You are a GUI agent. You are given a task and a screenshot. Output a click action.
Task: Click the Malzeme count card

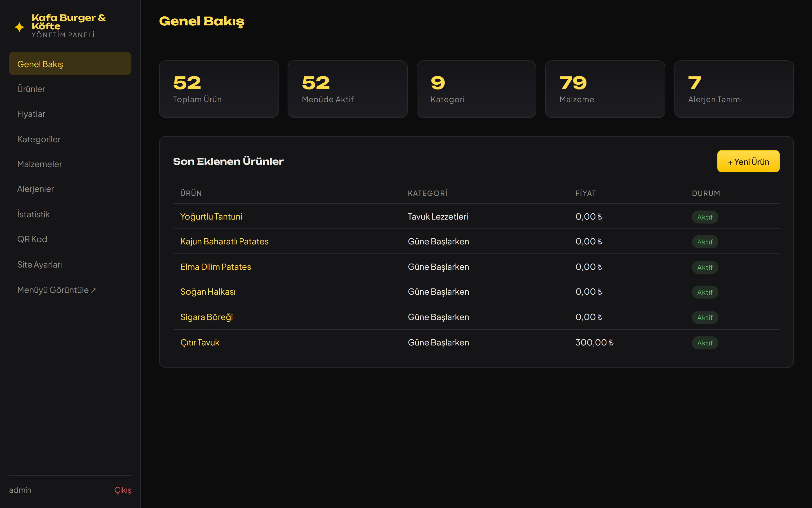pyautogui.click(x=605, y=89)
